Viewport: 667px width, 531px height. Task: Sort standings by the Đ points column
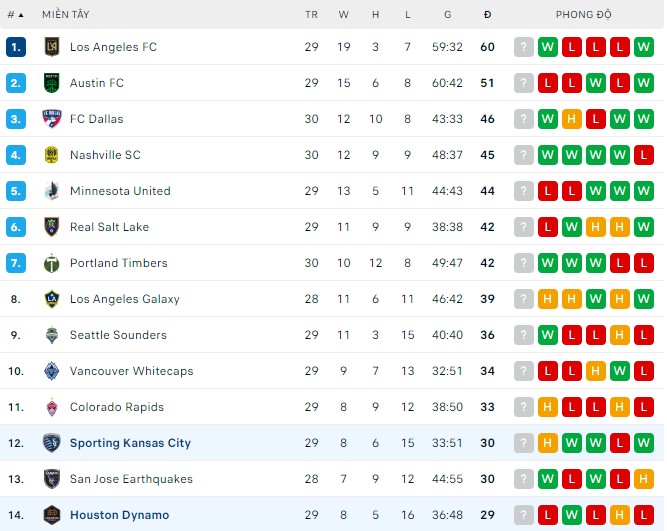coord(487,15)
